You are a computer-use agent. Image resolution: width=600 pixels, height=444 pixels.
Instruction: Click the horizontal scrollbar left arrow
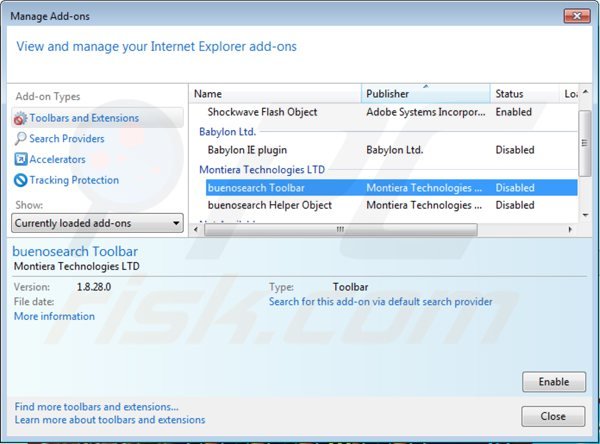pyautogui.click(x=196, y=230)
